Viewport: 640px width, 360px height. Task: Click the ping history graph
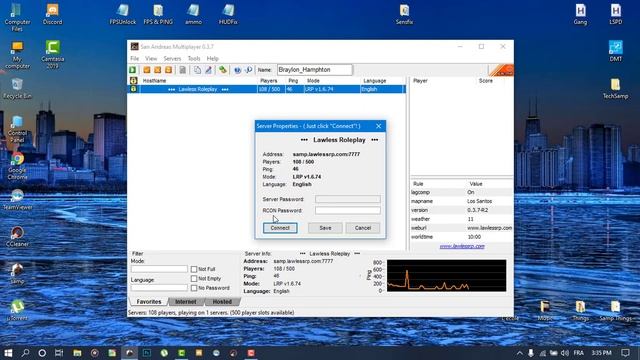tap(447, 276)
